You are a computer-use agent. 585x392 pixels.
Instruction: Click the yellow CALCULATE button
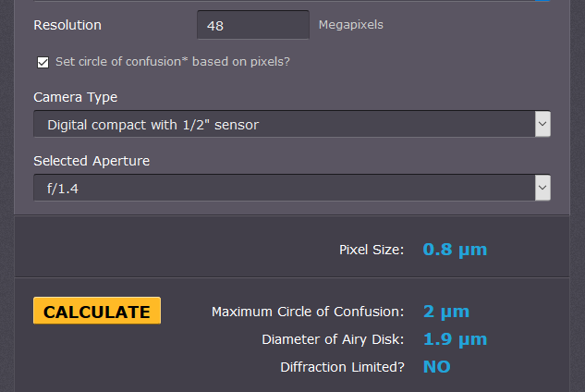click(x=97, y=311)
